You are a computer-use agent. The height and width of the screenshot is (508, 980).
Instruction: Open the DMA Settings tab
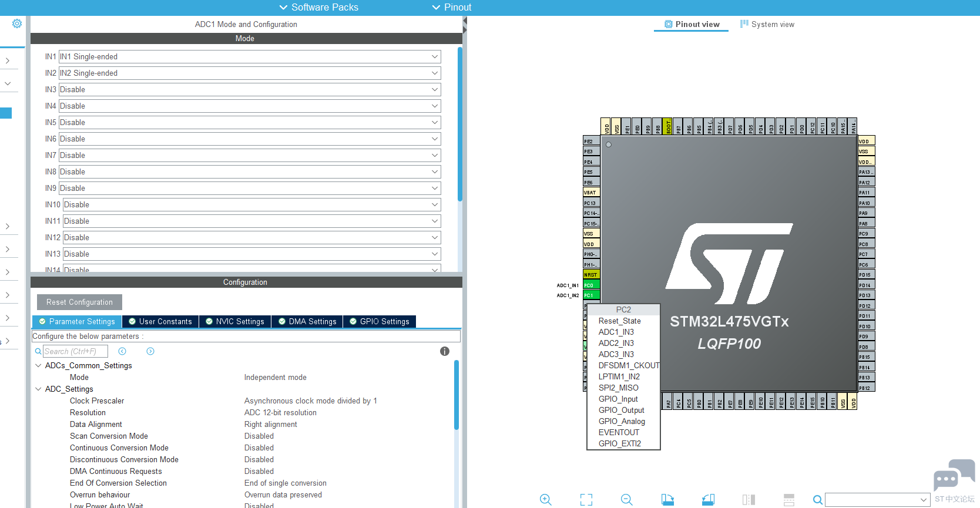pos(307,321)
